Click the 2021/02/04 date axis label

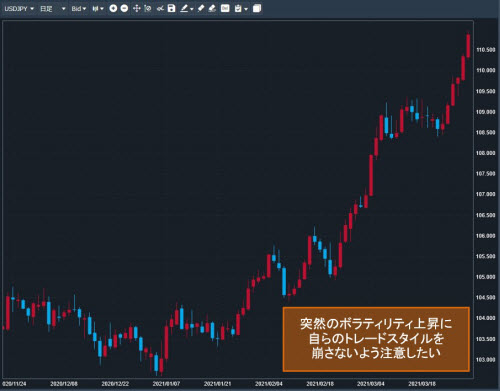(269, 384)
